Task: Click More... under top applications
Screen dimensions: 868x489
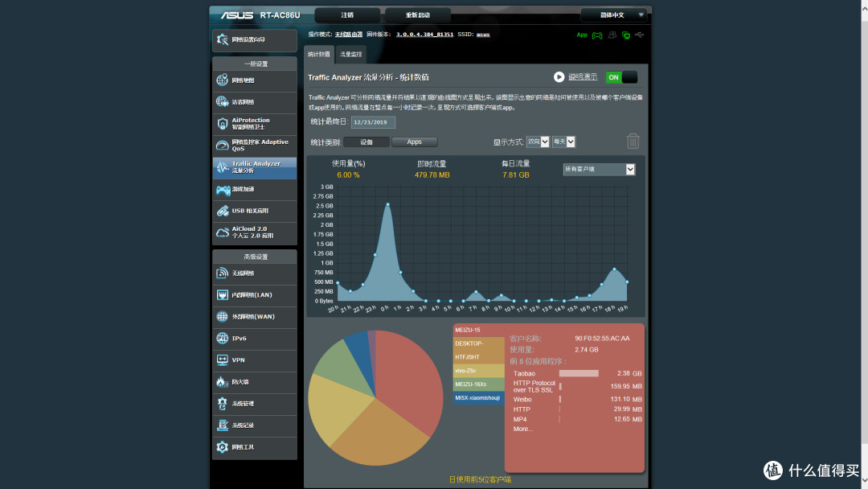Action: 523,429
